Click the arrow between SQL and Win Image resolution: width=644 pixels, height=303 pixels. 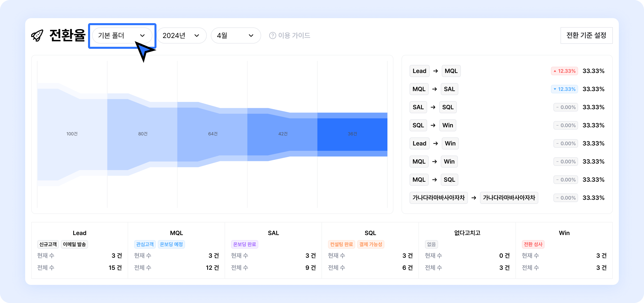click(x=433, y=125)
